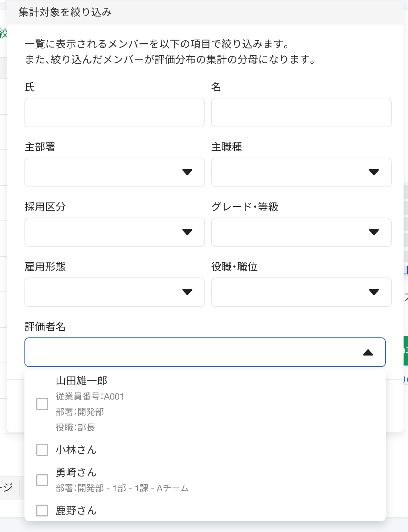Click the グレード・等級 down arrow icon
Image resolution: width=408 pixels, height=532 pixels.
pos(374,232)
